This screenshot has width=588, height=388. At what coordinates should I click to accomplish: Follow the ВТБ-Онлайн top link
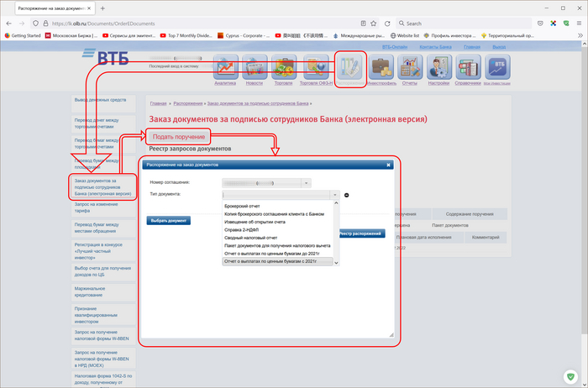point(395,47)
